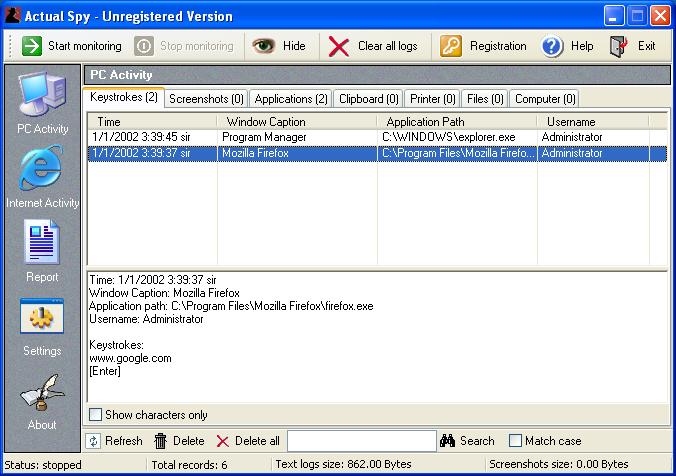This screenshot has height=476, width=676.
Task: Enable Show characters only checkbox
Action: (x=95, y=415)
